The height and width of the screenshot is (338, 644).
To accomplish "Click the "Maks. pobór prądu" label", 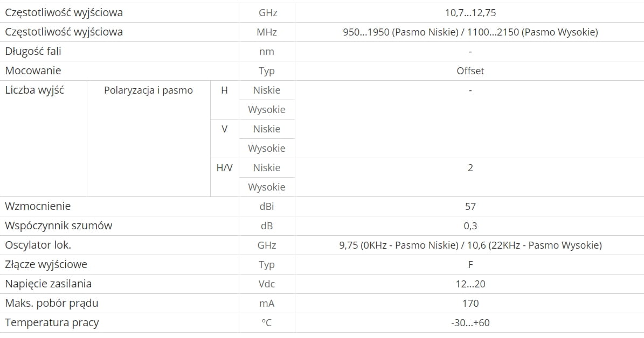I will [51, 303].
